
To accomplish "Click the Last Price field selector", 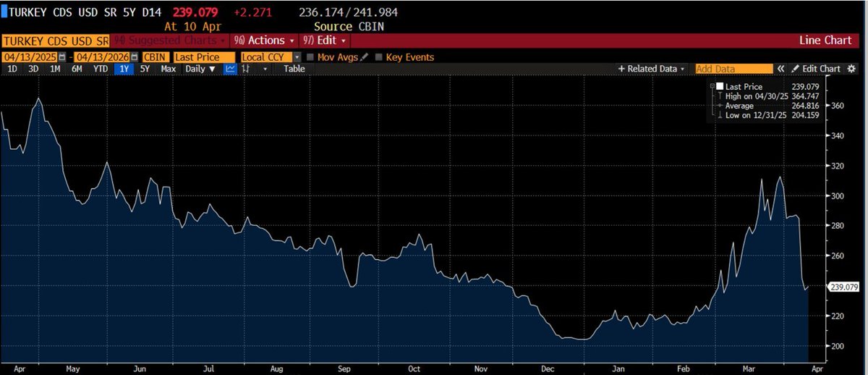I will pos(205,57).
